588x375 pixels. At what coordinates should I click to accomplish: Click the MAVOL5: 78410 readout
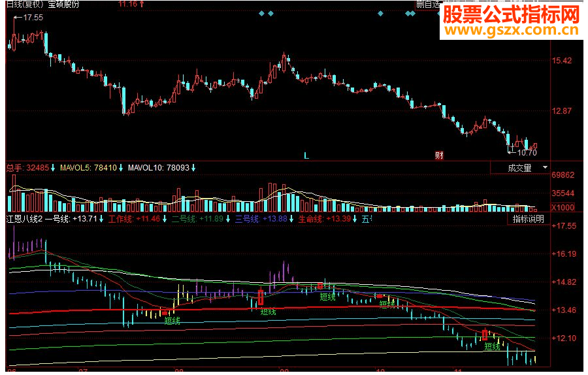click(88, 168)
